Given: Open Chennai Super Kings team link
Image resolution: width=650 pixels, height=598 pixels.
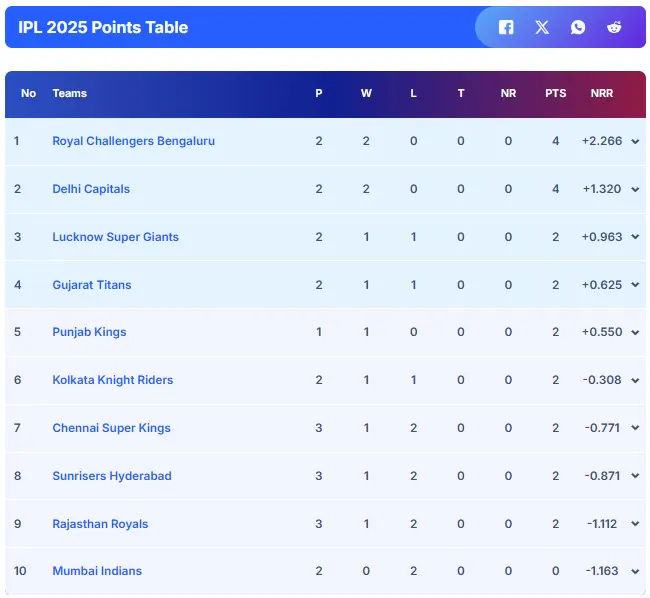Looking at the screenshot, I should click(x=111, y=428).
